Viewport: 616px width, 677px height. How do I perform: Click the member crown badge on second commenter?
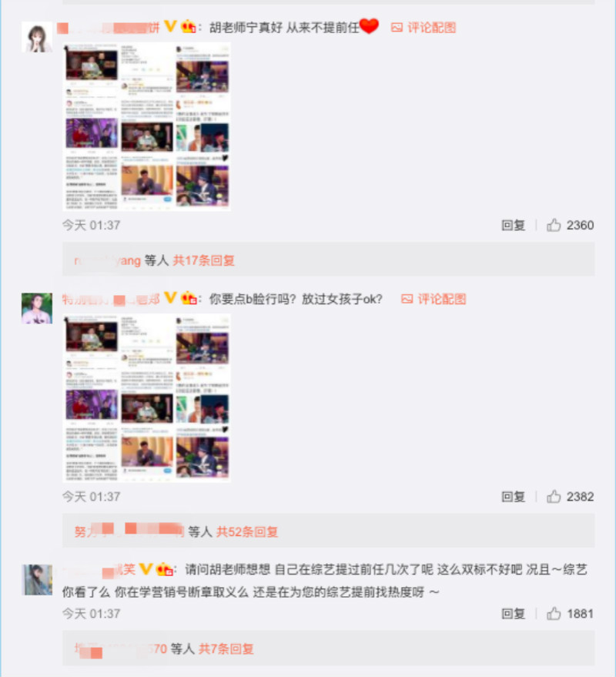(x=189, y=298)
